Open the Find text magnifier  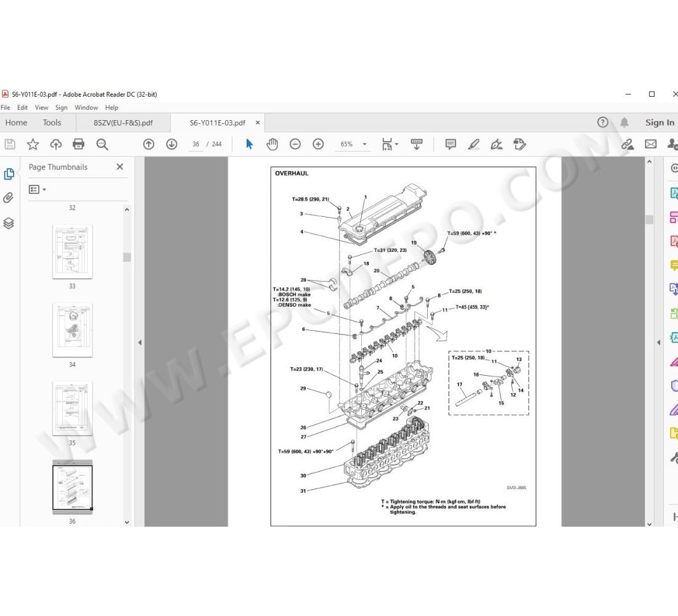102,144
